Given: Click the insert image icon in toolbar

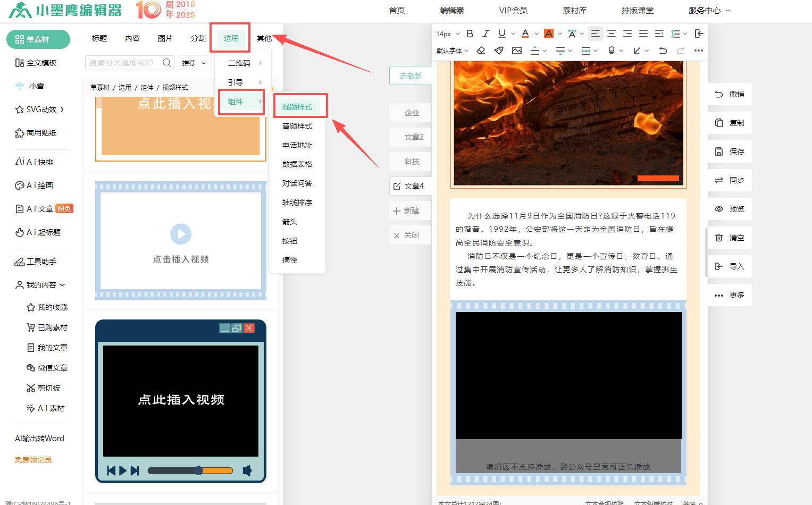Looking at the screenshot, I should (517, 50).
